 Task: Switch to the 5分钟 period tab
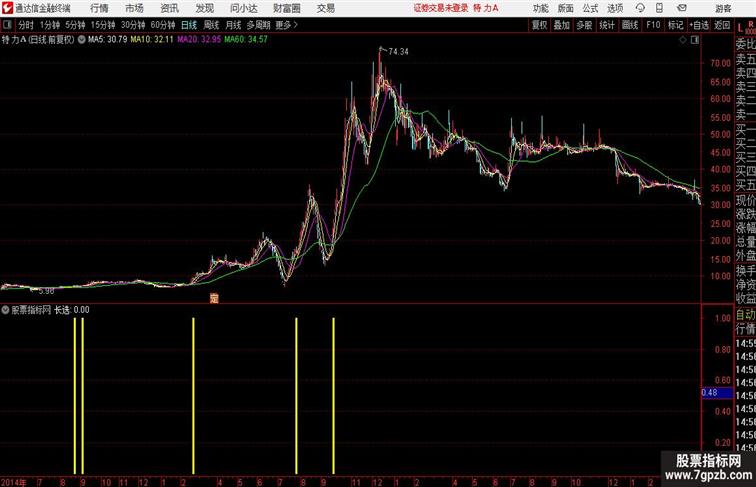click(x=75, y=25)
